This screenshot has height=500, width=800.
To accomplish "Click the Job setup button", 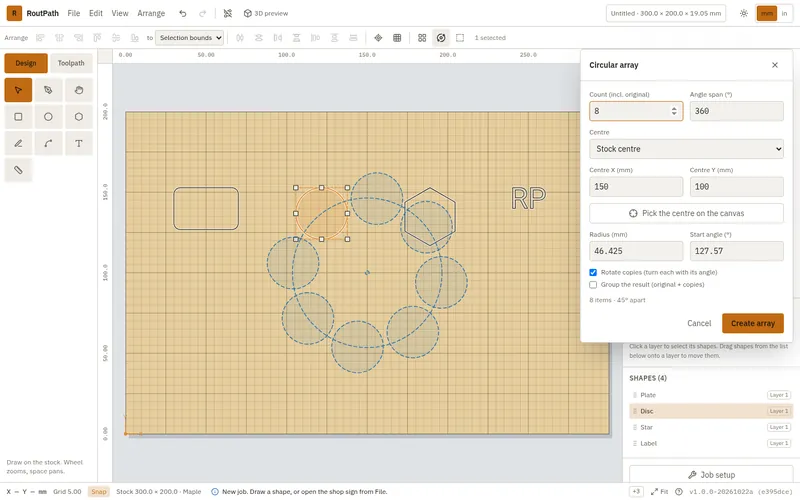I will tap(711, 475).
